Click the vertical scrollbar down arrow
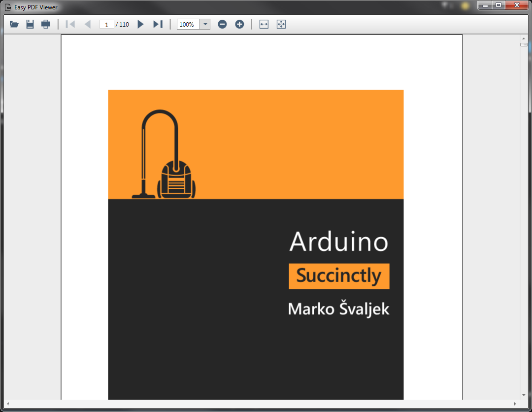The height and width of the screenshot is (412, 532). [524, 395]
